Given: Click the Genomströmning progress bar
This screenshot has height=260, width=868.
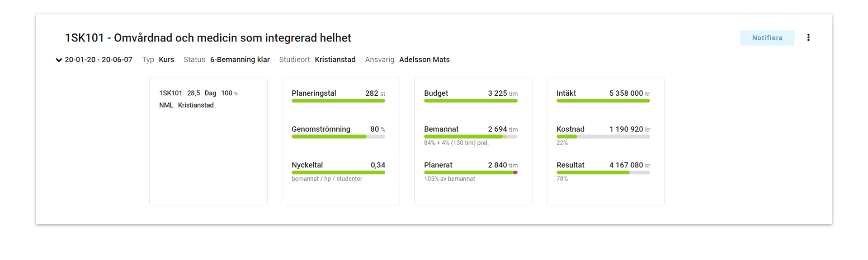Looking at the screenshot, I should [x=338, y=137].
